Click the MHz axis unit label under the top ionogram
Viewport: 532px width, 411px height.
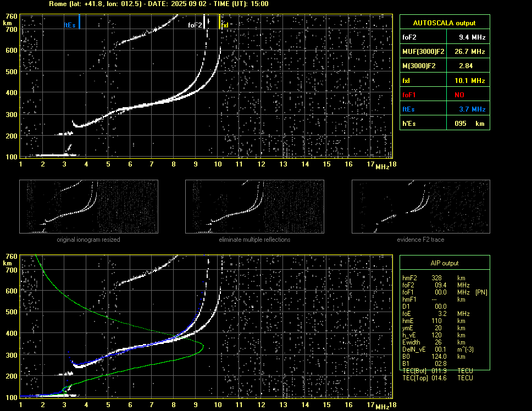click(382, 166)
